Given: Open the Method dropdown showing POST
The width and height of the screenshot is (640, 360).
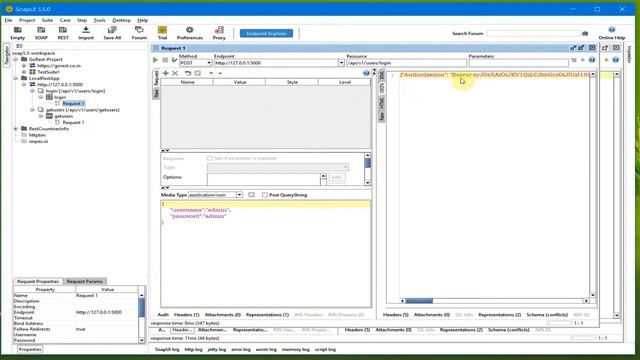Looking at the screenshot, I should [196, 63].
